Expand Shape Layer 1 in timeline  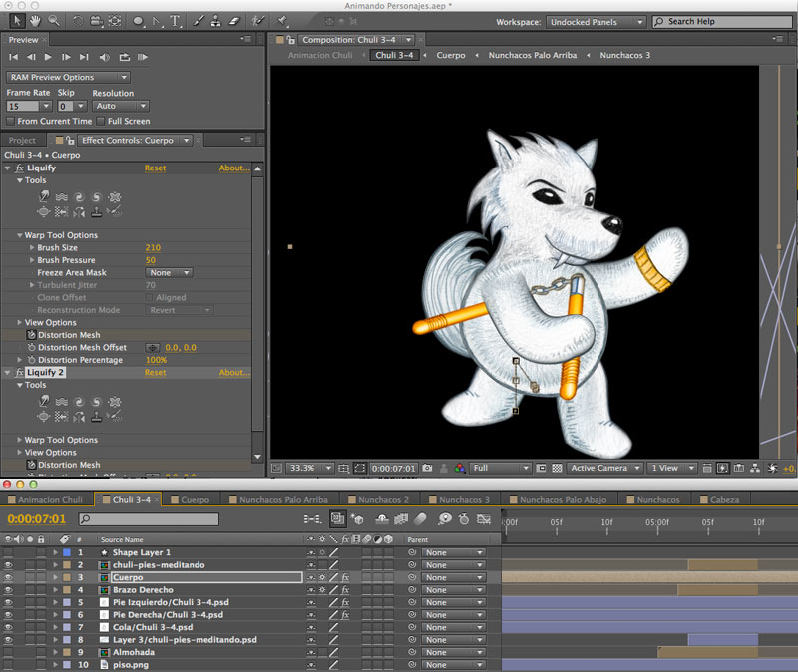click(55, 552)
